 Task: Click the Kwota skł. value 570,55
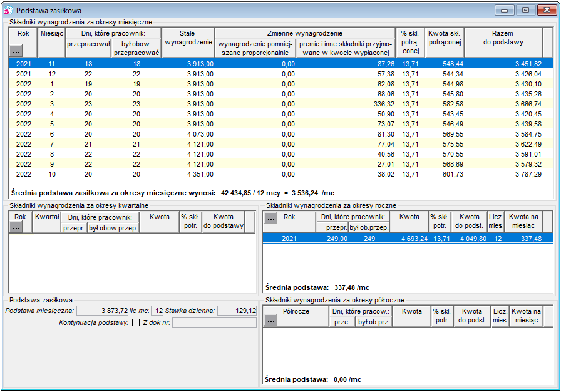(453, 154)
